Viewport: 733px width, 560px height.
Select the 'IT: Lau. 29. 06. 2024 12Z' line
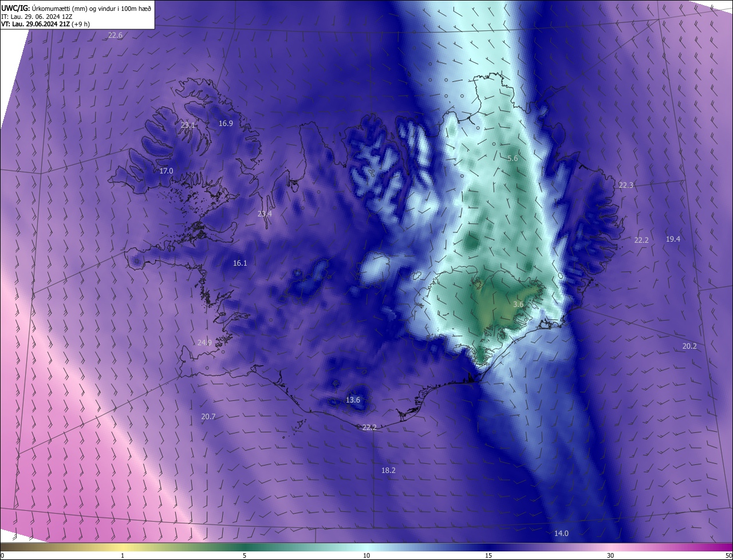37,16
